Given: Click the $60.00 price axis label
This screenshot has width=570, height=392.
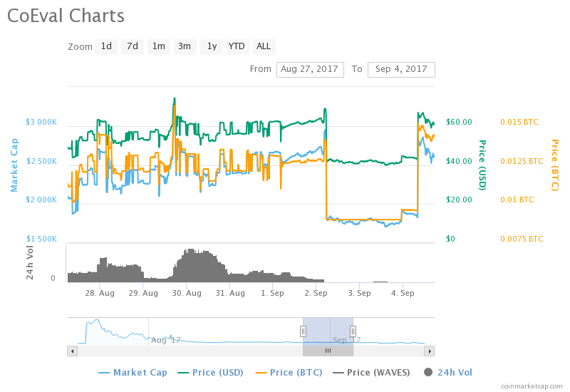Looking at the screenshot, I should [x=459, y=122].
